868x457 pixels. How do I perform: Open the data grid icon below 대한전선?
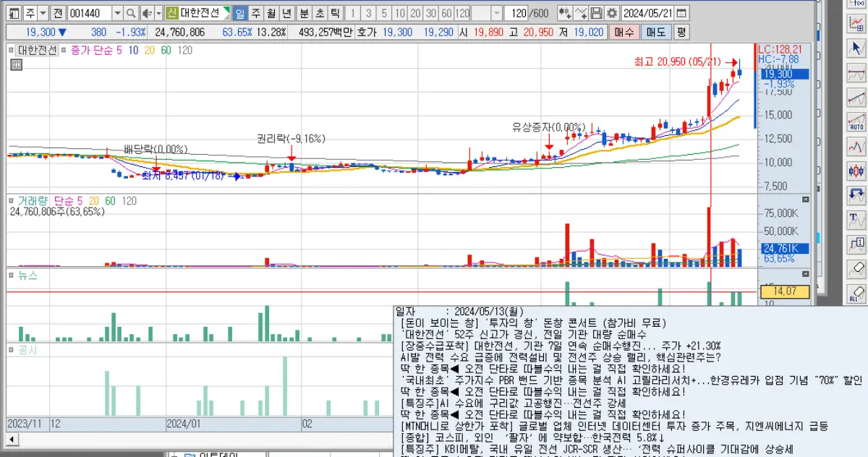16,64
